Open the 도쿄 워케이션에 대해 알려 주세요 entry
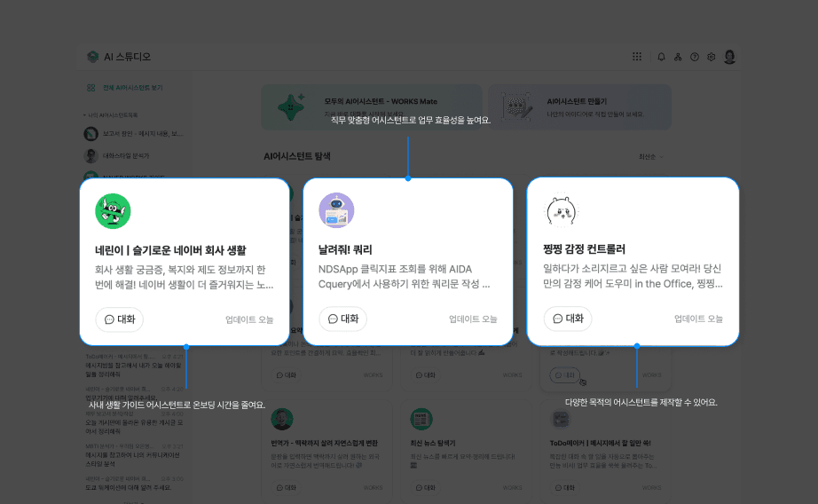Viewport: 818px width, 504px height. coord(135,484)
